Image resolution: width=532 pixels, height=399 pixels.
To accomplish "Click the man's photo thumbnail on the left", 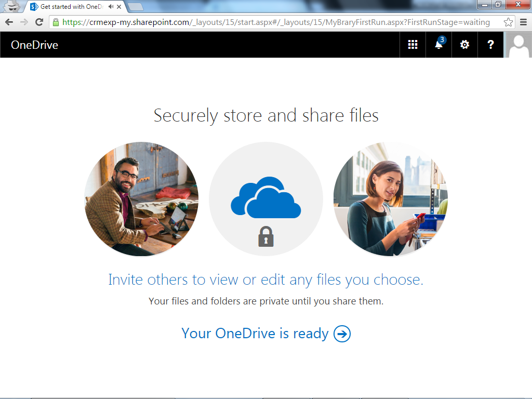I will pyautogui.click(x=141, y=199).
